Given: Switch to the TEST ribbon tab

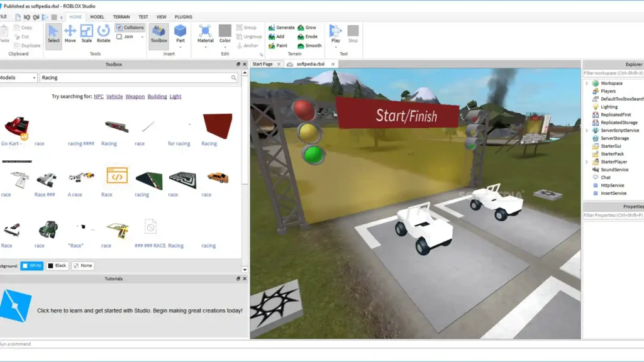Looking at the screenshot, I should coord(143,17).
